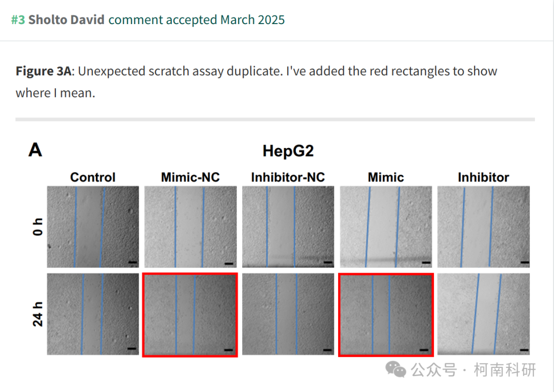Click the 'Figure 3A' bold text
This screenshot has height=392, width=554.
click(44, 71)
